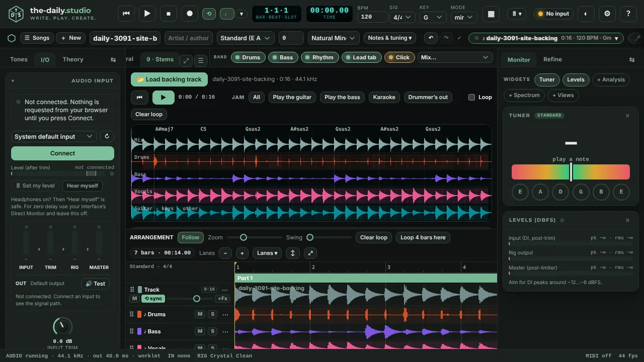Close the Levels (dBFS) widget

[627, 220]
